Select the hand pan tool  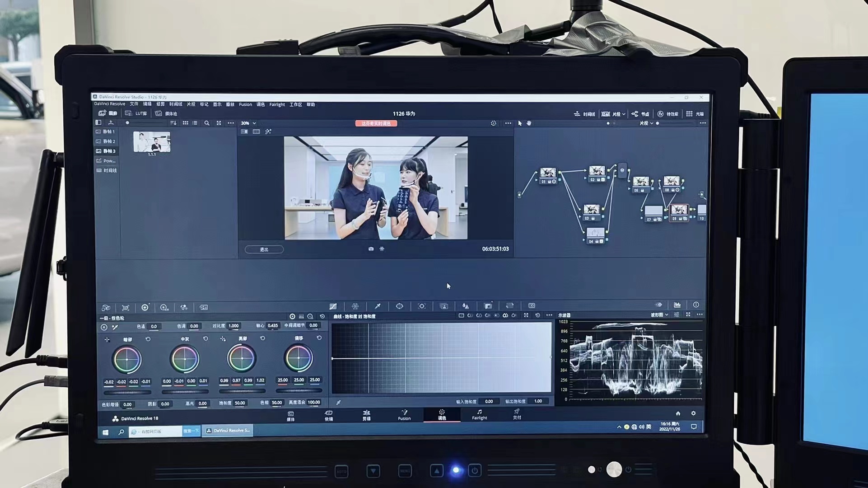tap(529, 123)
